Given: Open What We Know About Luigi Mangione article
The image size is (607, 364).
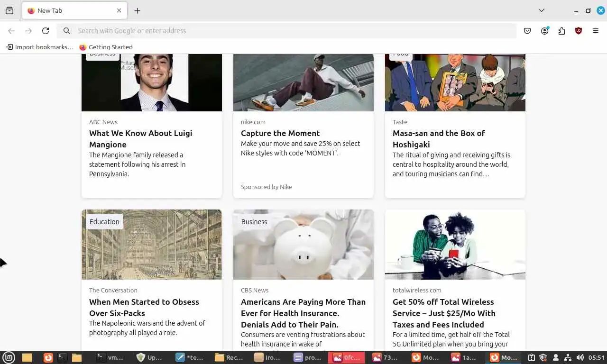Looking at the screenshot, I should click(141, 139).
